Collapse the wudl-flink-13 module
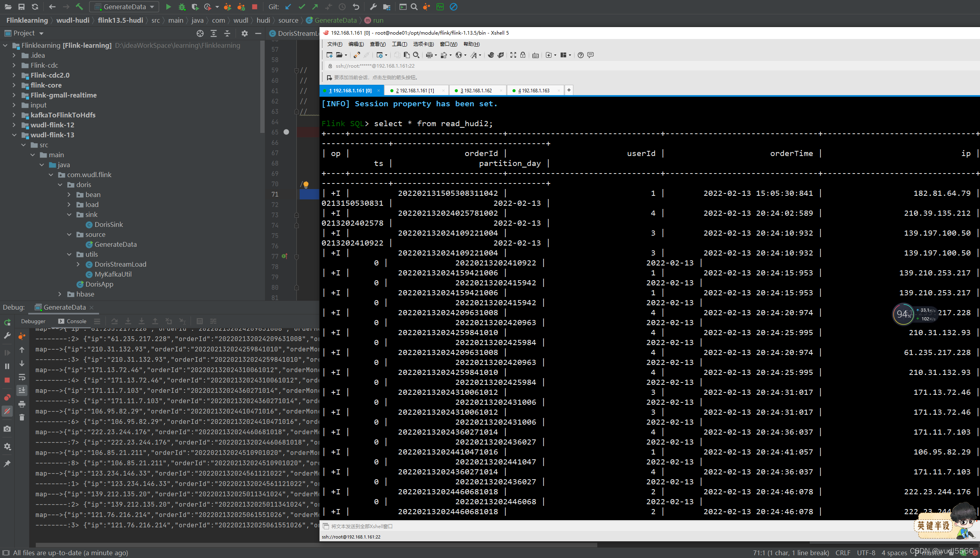 [14, 135]
